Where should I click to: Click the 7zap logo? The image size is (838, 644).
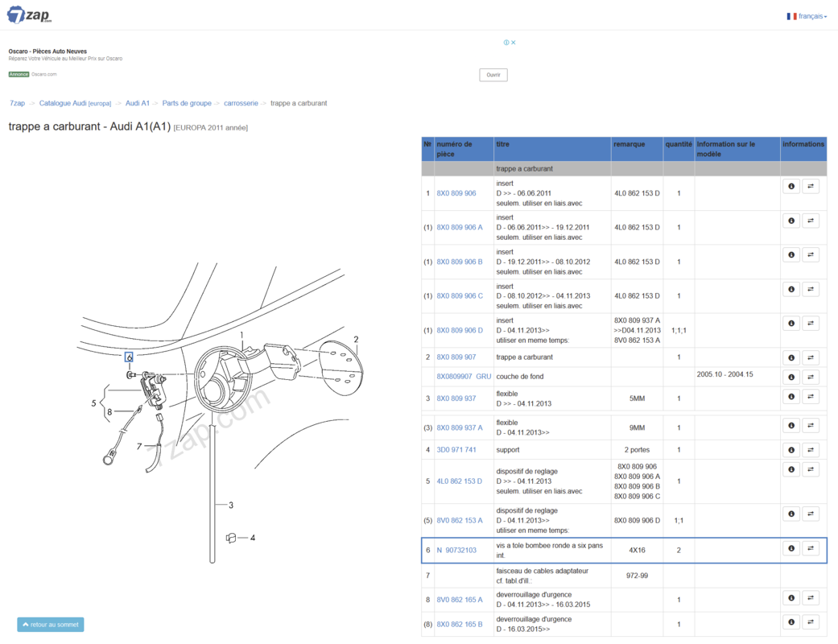28,15
